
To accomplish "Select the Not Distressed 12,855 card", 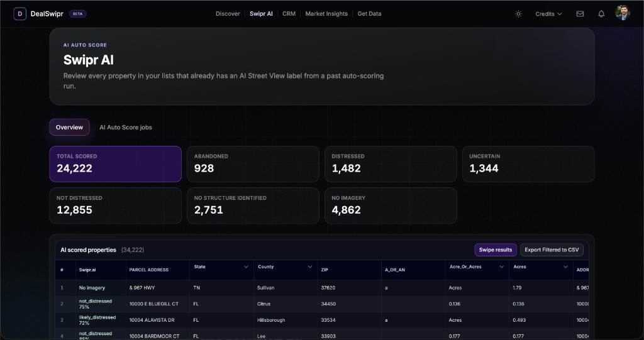I will (x=116, y=206).
